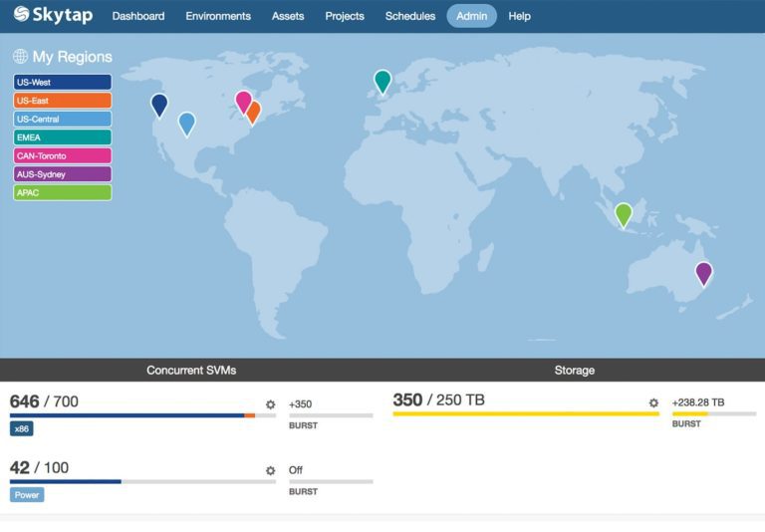Viewport: 765px width, 532px height.
Task: Select the pink CAN-Toronto map pin
Action: pos(242,101)
